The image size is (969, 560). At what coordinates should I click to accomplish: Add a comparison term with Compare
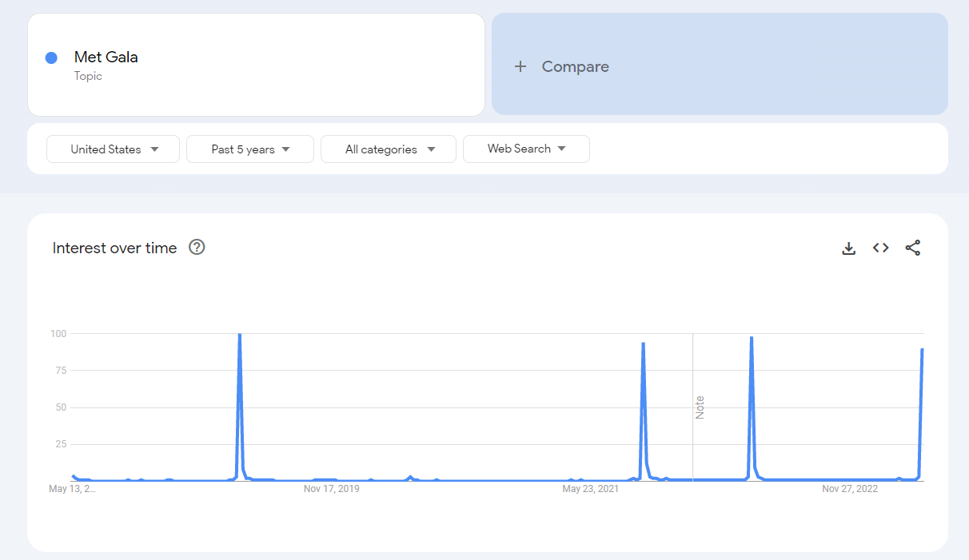720,64
